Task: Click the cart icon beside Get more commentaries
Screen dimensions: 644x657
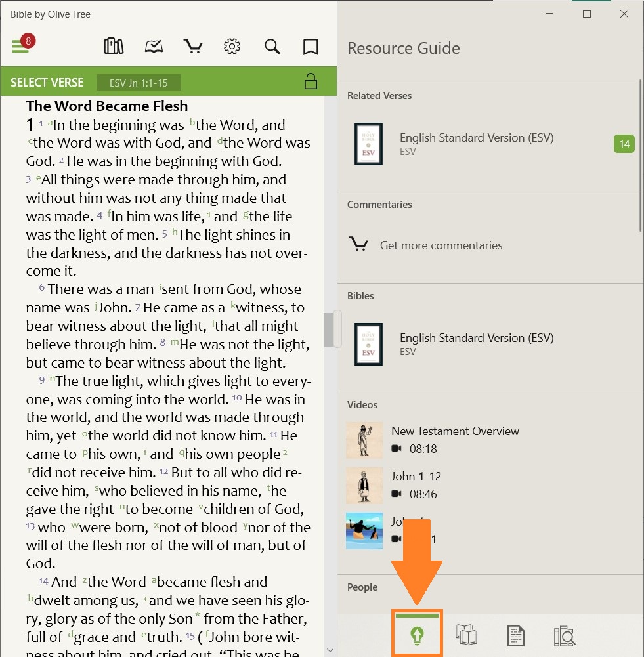Action: pyautogui.click(x=358, y=244)
